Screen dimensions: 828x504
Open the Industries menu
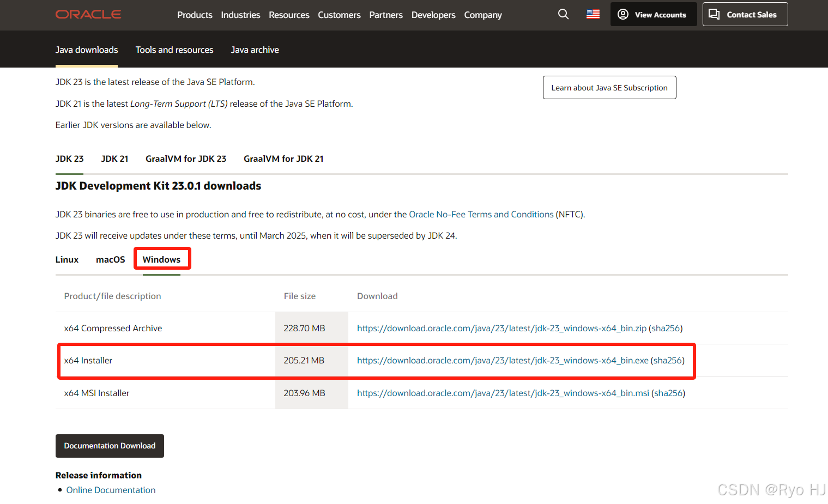(x=240, y=15)
